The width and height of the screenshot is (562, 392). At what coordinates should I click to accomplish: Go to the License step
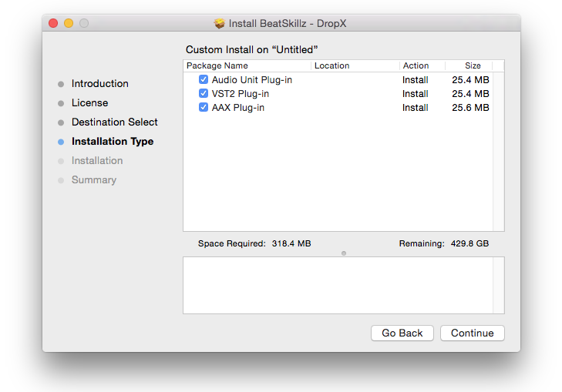(89, 103)
